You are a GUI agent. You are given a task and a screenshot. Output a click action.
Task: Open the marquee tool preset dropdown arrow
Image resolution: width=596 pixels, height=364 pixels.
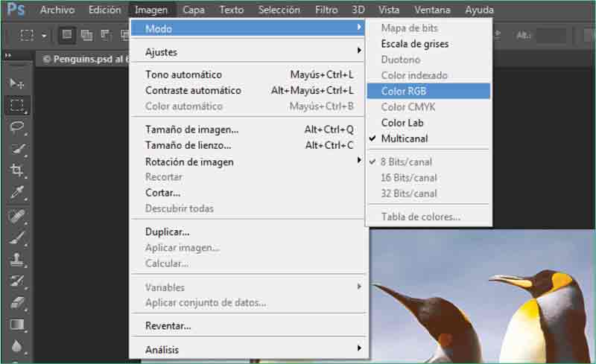click(44, 36)
